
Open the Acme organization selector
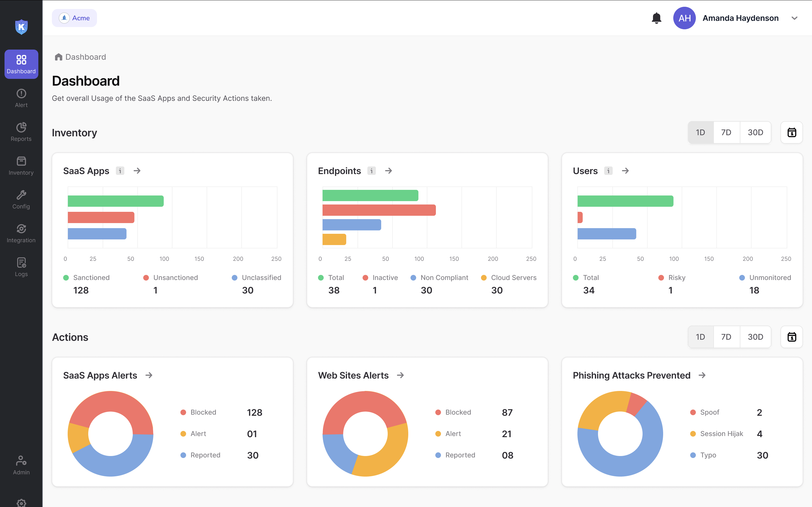tap(74, 18)
